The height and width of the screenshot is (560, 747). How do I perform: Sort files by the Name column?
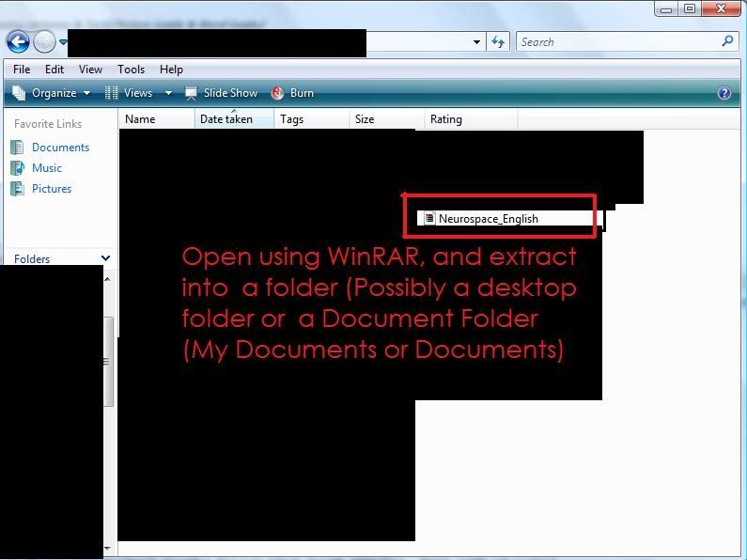coord(140,119)
